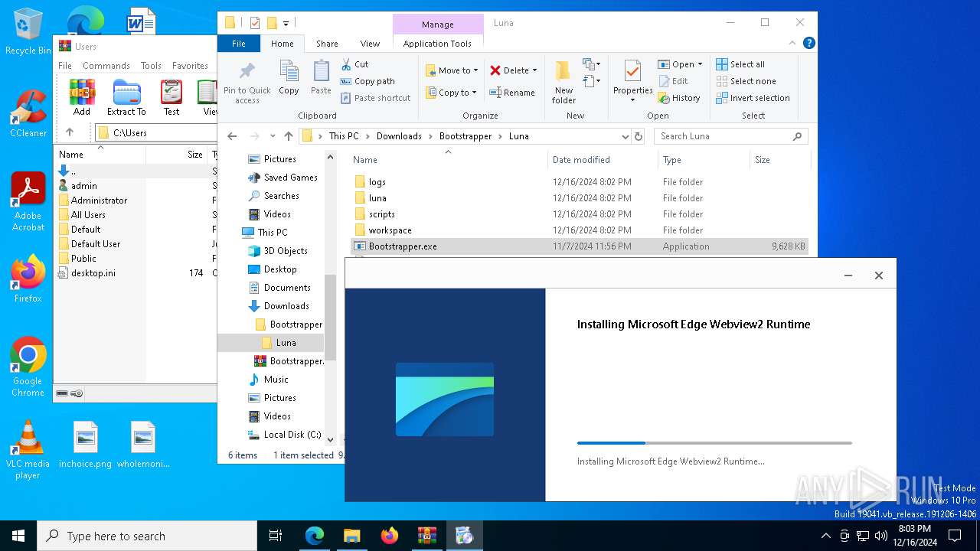
Task: Click the WinRAR C:\Users path field
Action: (156, 132)
